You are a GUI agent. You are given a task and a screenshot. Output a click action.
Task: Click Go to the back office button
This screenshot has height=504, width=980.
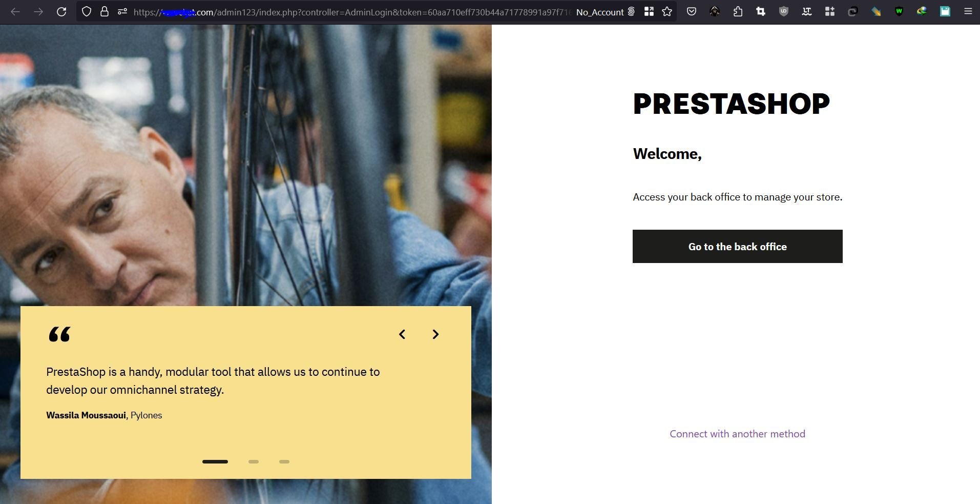[x=737, y=247]
